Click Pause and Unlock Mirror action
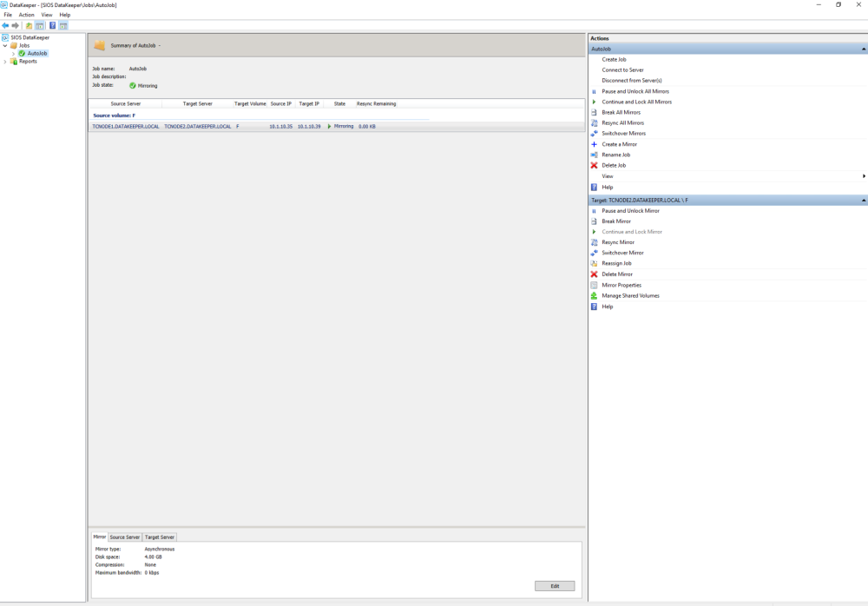This screenshot has height=606, width=868. (630, 211)
